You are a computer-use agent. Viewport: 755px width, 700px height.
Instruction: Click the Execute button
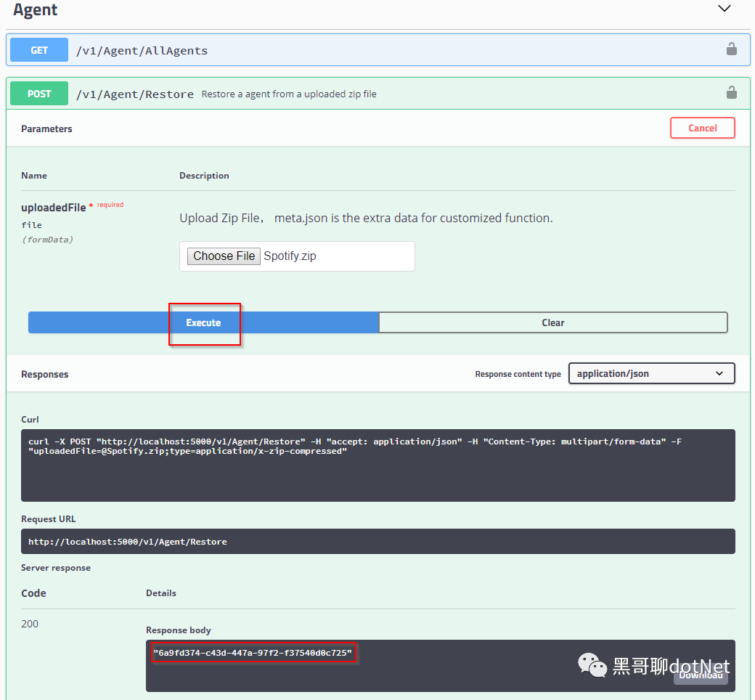tap(203, 322)
